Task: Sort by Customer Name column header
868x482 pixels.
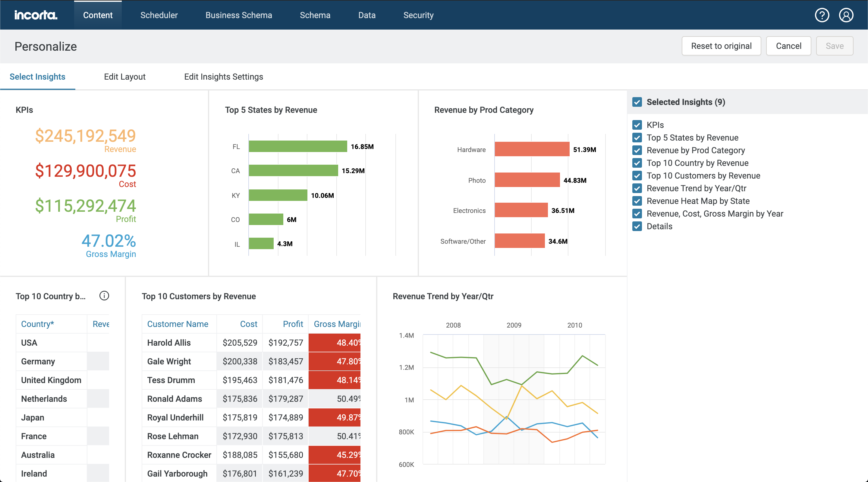Action: tap(178, 324)
